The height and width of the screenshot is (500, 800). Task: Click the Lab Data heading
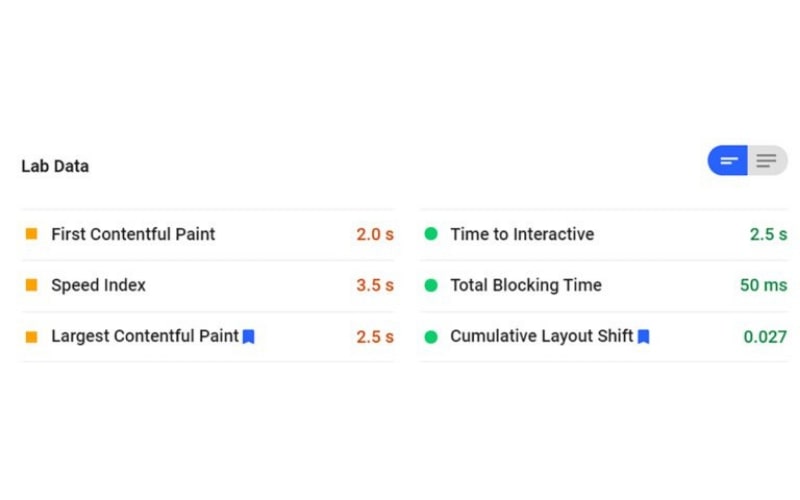coord(55,166)
